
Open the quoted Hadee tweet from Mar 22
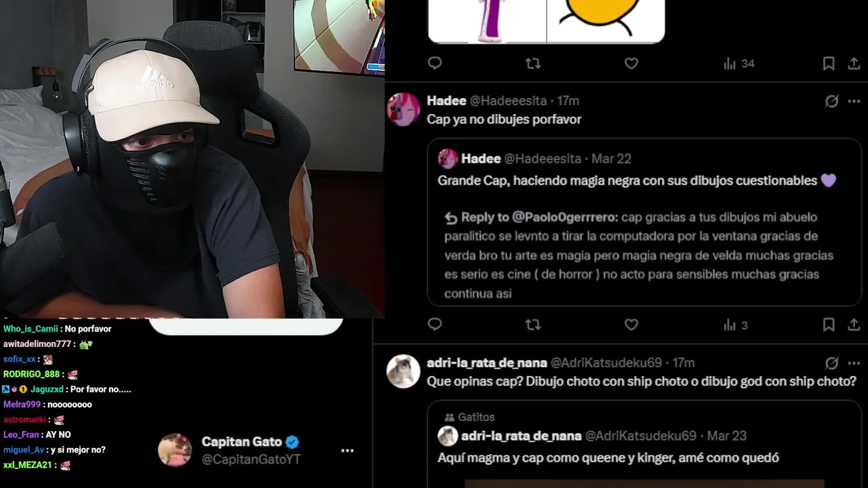click(x=644, y=222)
